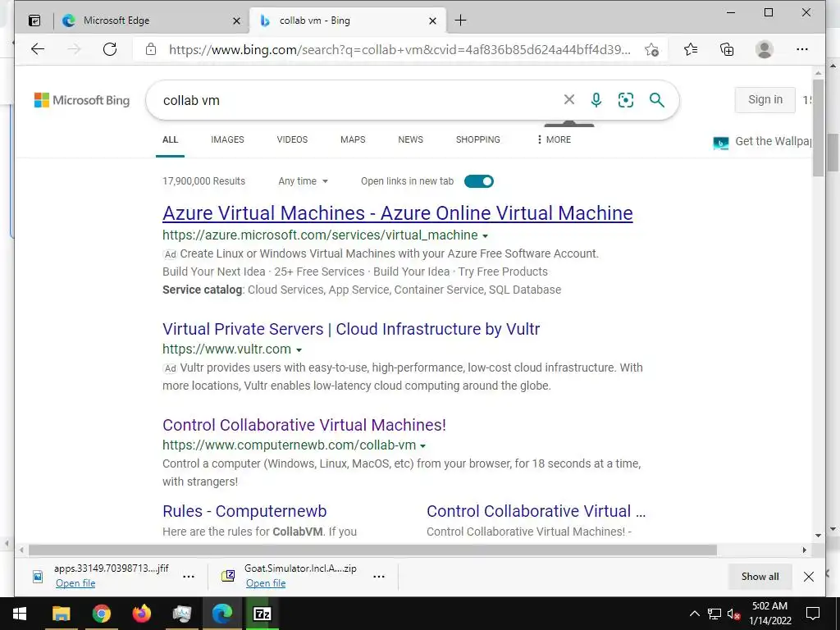840x630 pixels.
Task: Toggle Open links in new tab switch
Action: 479,181
